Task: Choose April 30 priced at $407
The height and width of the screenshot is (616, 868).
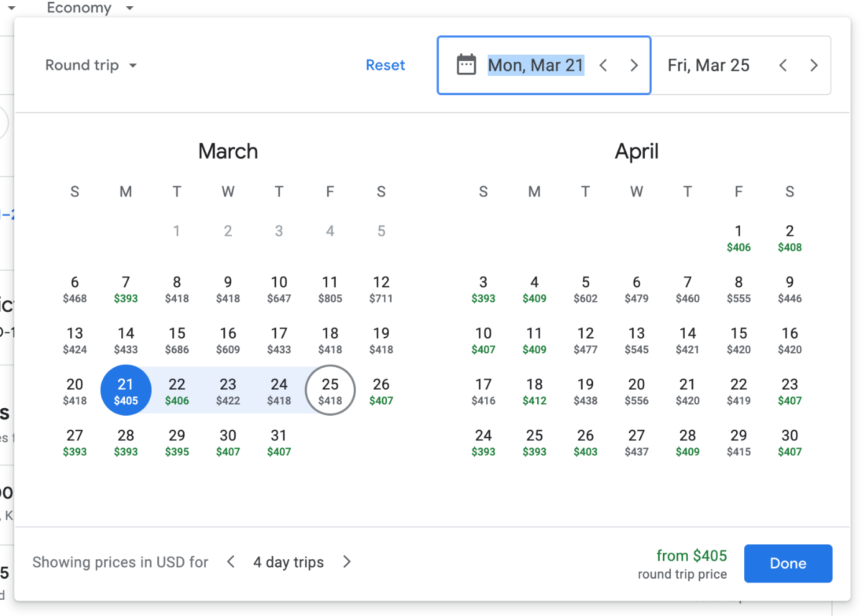Action: 790,442
